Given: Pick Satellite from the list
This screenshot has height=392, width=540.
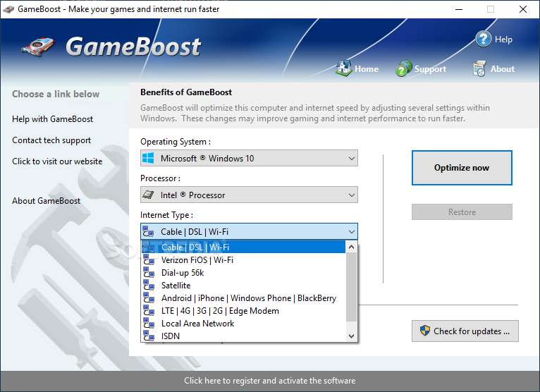Looking at the screenshot, I should 243,286.
